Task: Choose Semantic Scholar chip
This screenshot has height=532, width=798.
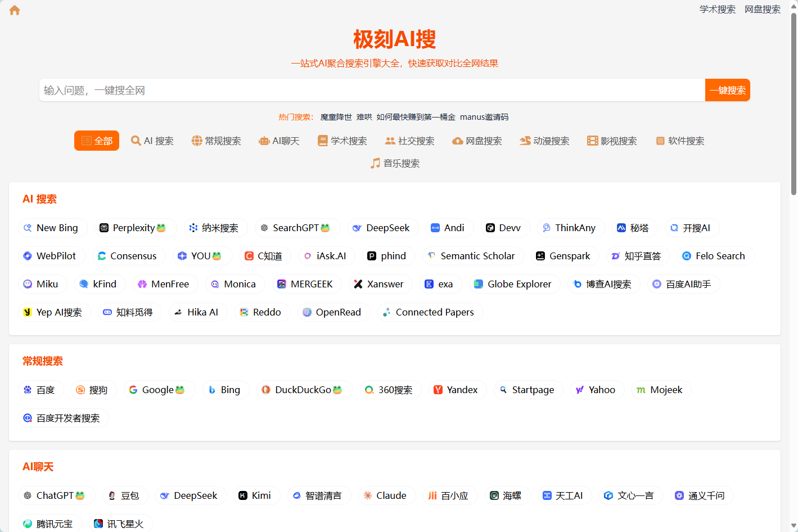Action: coord(472,256)
